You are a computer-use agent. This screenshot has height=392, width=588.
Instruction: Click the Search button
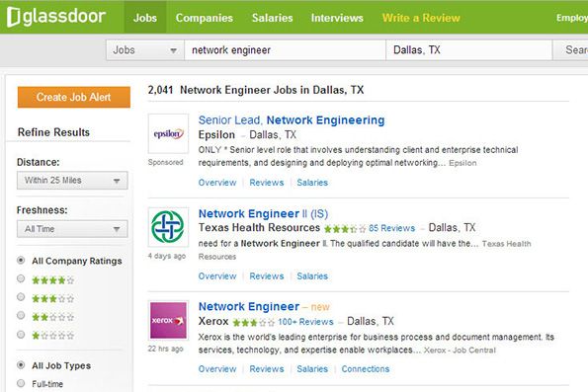click(571, 49)
